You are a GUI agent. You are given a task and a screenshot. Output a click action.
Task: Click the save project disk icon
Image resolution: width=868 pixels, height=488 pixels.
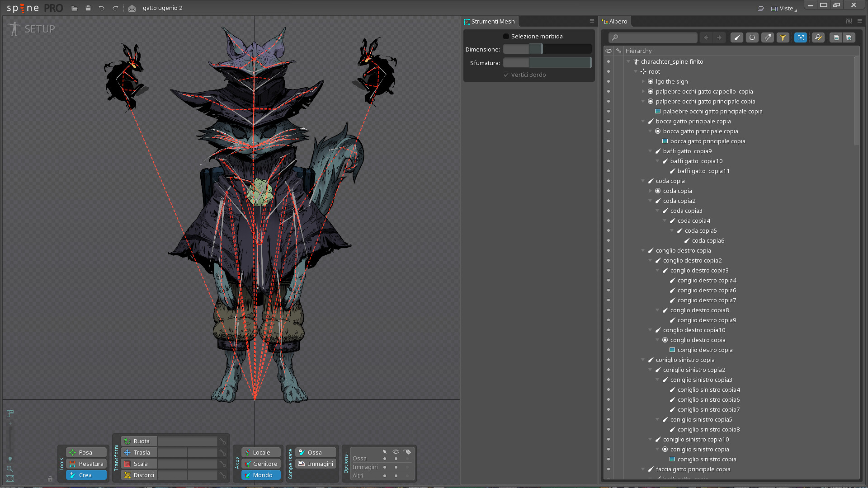[88, 8]
